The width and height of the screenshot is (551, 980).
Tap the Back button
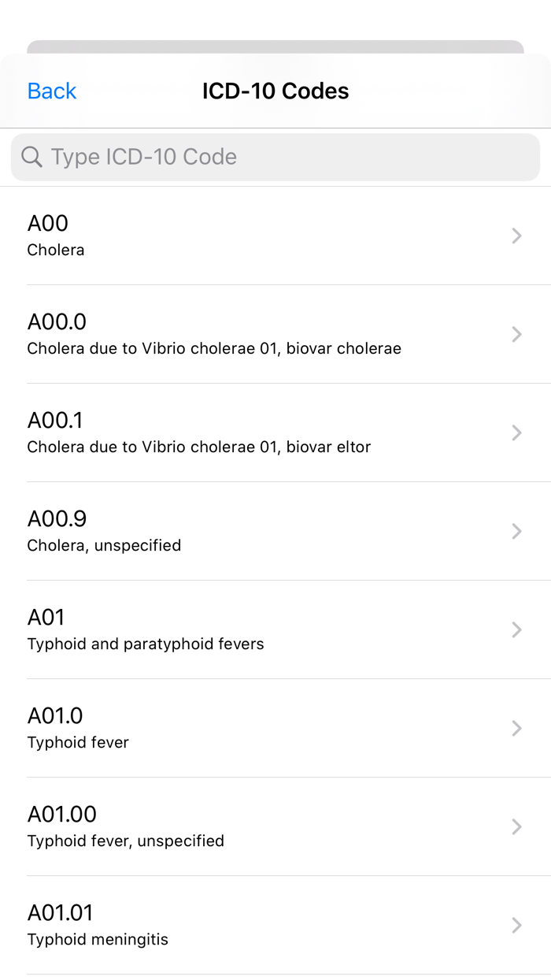coord(51,91)
